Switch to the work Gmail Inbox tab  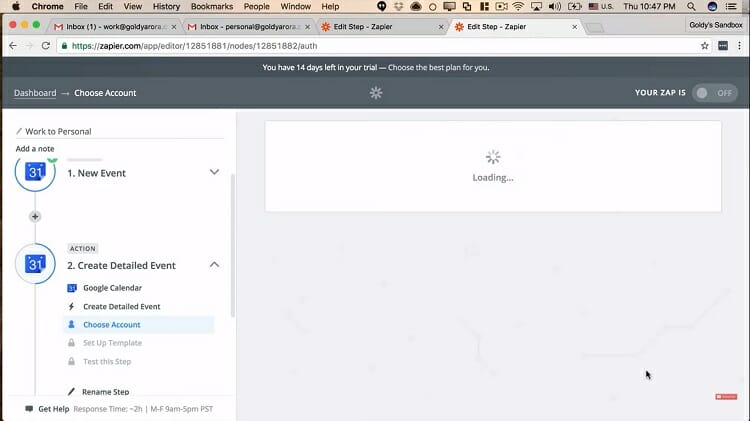114,27
